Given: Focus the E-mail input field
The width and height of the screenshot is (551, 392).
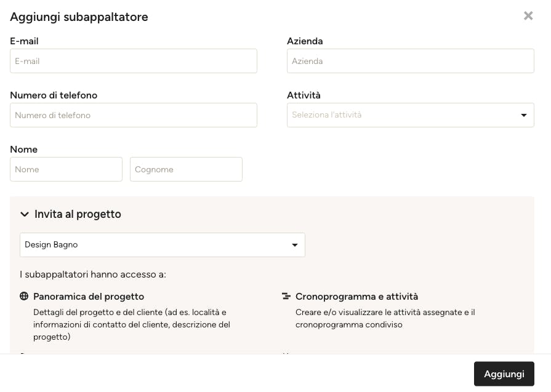Looking at the screenshot, I should click(134, 61).
